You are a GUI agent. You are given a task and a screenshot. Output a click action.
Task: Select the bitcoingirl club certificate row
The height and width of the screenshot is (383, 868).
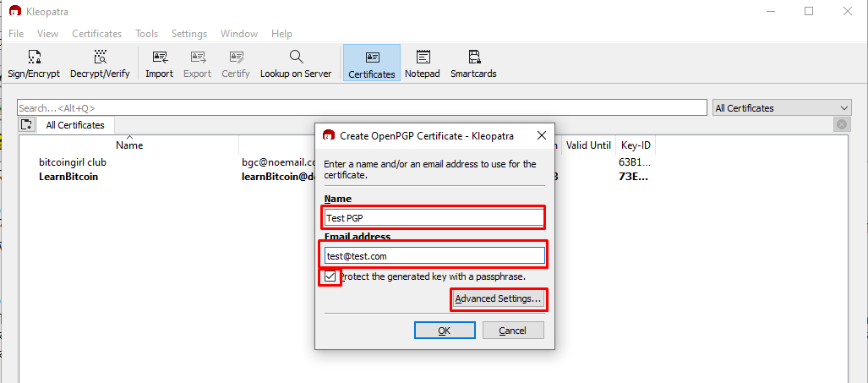[73, 162]
